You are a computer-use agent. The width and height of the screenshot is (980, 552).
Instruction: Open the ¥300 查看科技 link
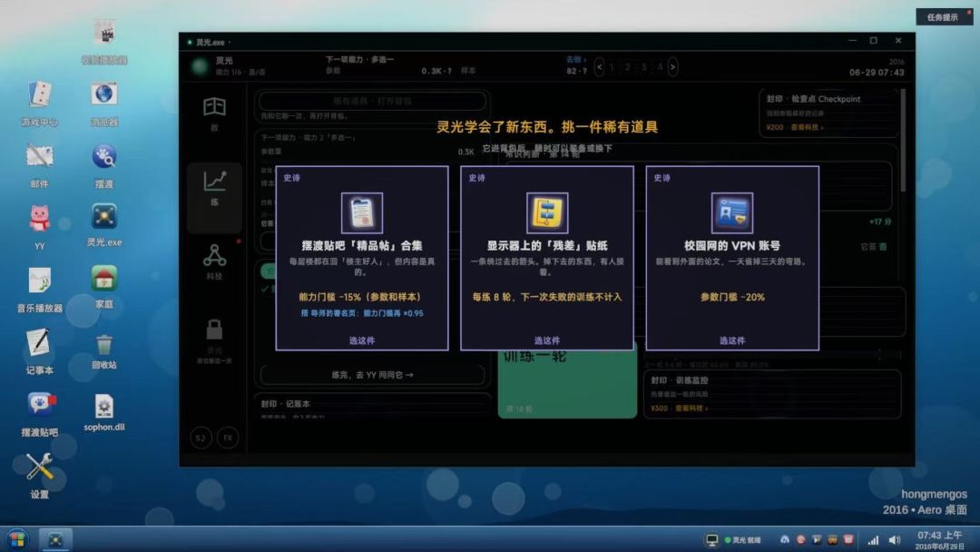point(680,409)
